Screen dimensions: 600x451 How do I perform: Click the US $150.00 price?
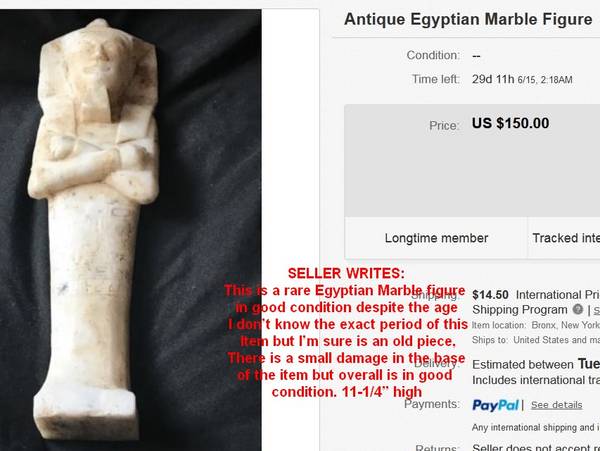coord(510,123)
